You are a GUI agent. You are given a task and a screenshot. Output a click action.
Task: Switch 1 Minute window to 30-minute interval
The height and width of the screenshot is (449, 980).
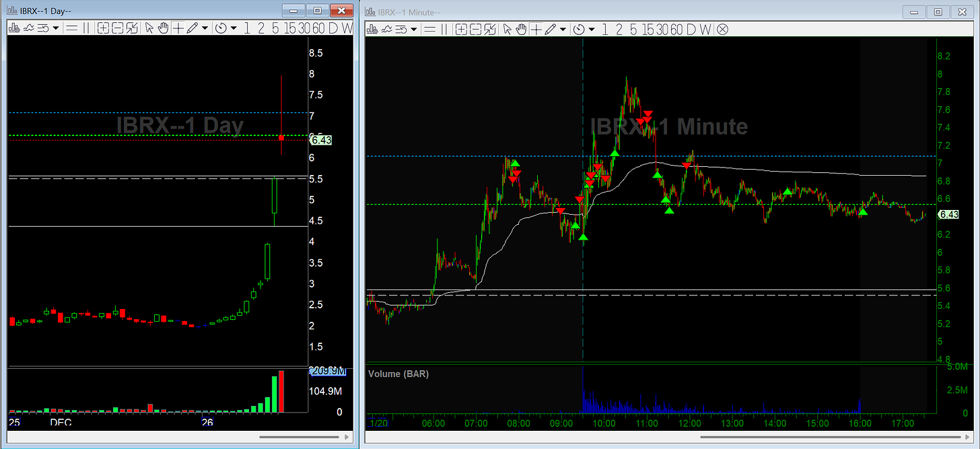click(662, 29)
